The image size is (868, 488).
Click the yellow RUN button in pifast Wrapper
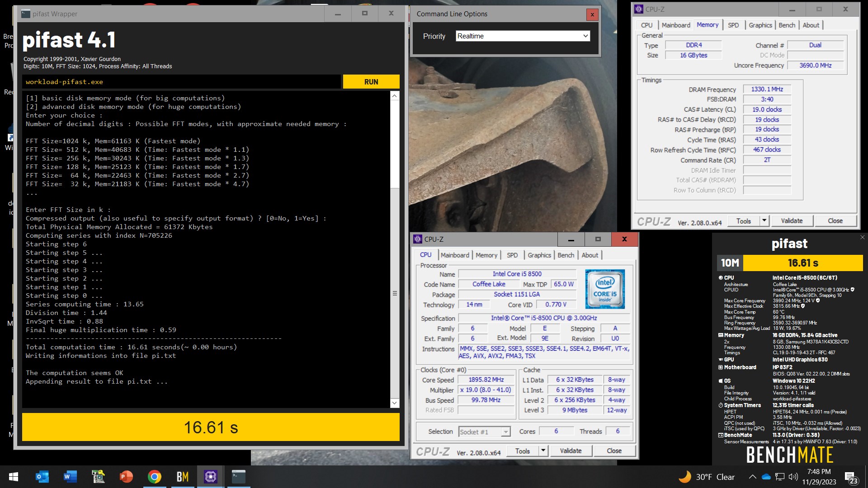[371, 82]
